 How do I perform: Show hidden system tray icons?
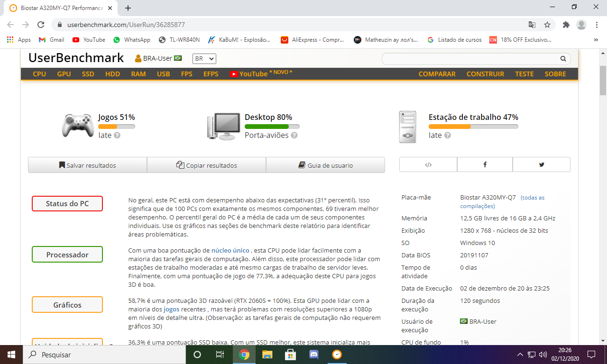520,355
